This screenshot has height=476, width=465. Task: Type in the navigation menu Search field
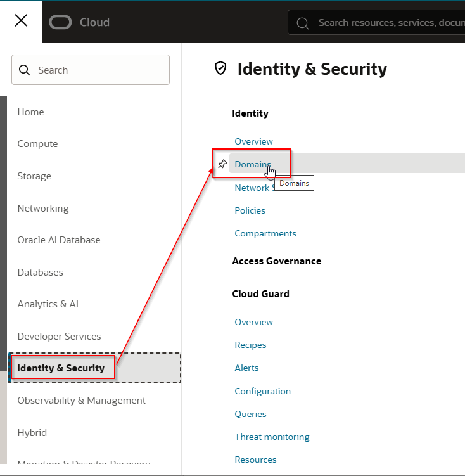(x=98, y=70)
